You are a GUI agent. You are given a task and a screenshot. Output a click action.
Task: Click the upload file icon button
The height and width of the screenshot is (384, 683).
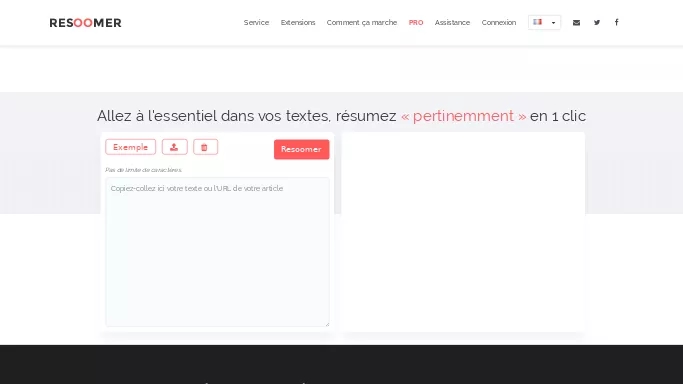pos(175,147)
